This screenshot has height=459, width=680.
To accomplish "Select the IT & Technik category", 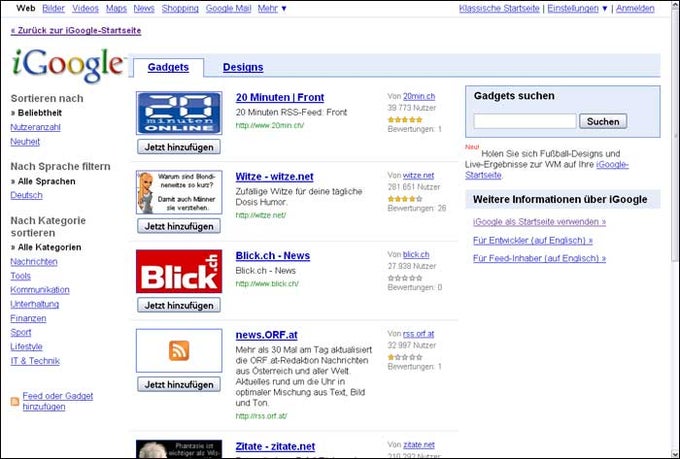I will pos(35,361).
